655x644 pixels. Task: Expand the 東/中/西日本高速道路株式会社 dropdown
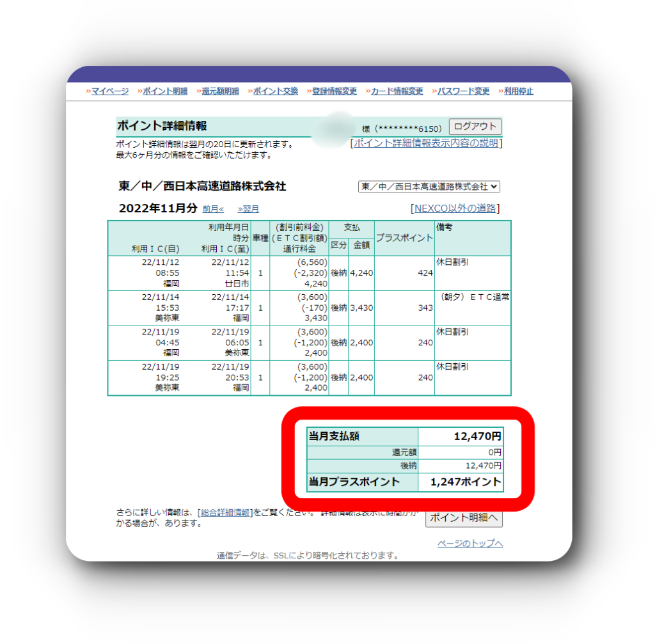tap(429, 187)
